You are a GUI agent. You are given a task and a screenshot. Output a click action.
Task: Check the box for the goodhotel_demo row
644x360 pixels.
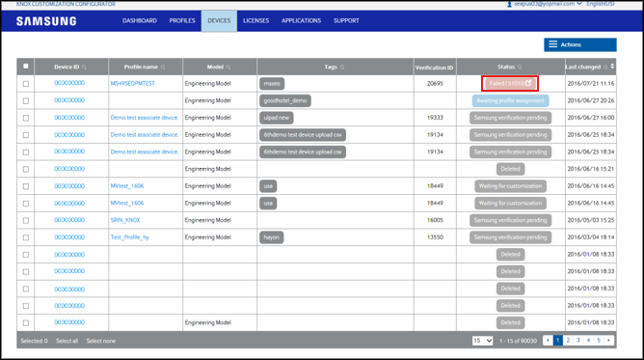pyautogui.click(x=26, y=100)
